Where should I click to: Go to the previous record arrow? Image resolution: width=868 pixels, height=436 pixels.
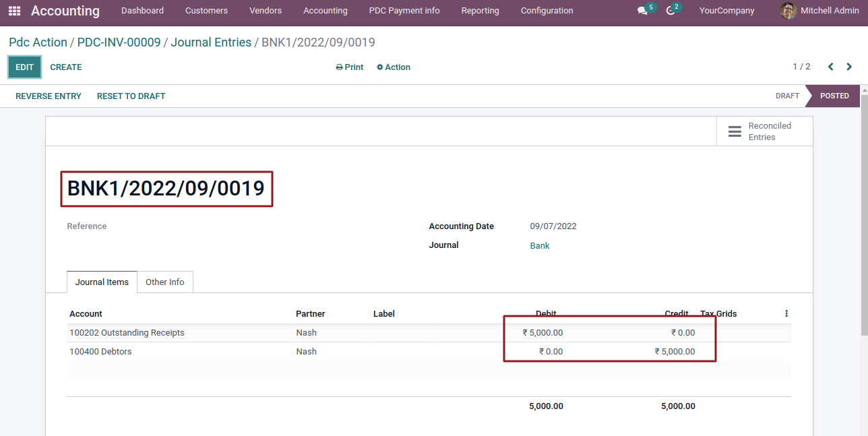pos(830,67)
